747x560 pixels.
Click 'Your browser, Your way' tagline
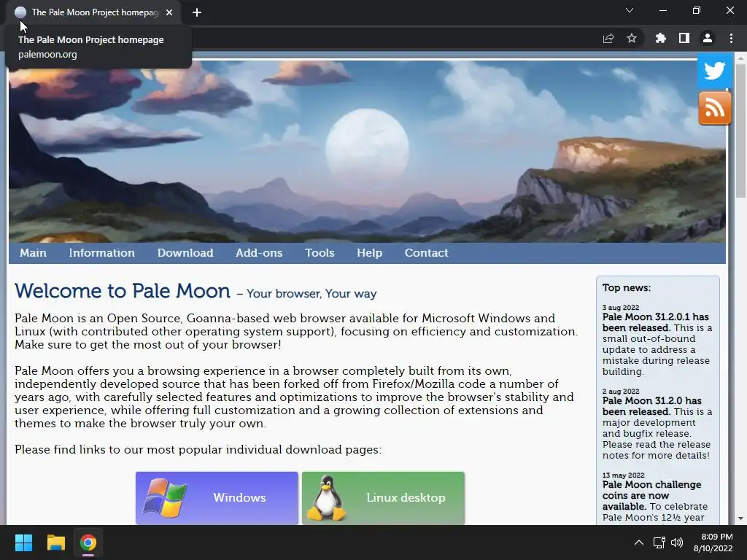coord(311,294)
